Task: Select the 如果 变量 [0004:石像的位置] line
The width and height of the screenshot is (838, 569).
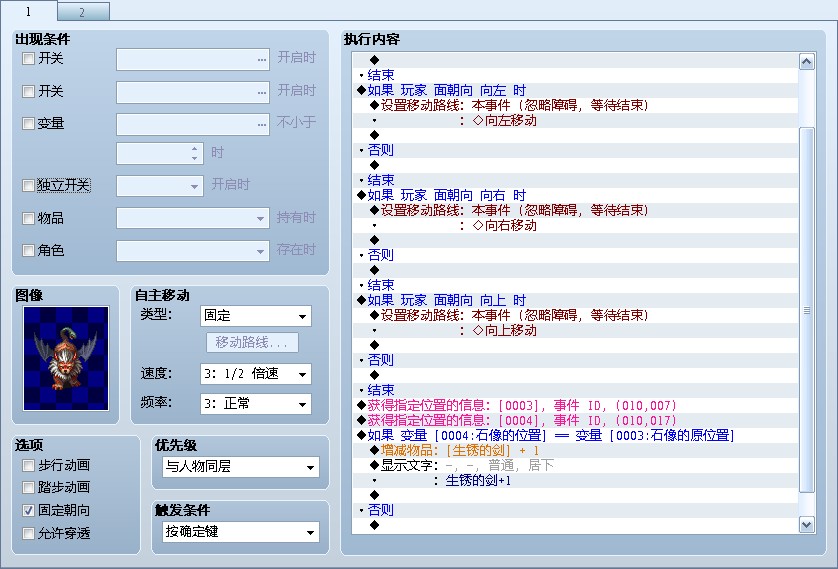Action: 575,435
